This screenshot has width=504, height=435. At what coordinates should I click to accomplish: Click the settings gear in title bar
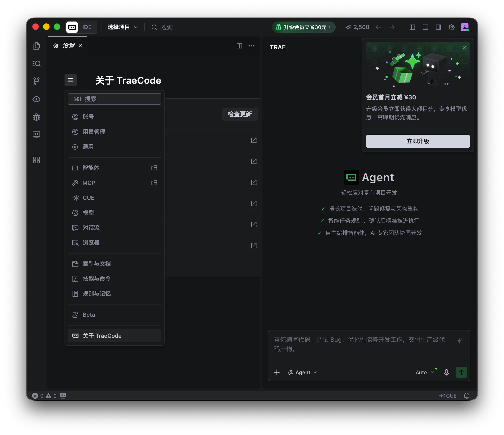pyautogui.click(x=451, y=27)
